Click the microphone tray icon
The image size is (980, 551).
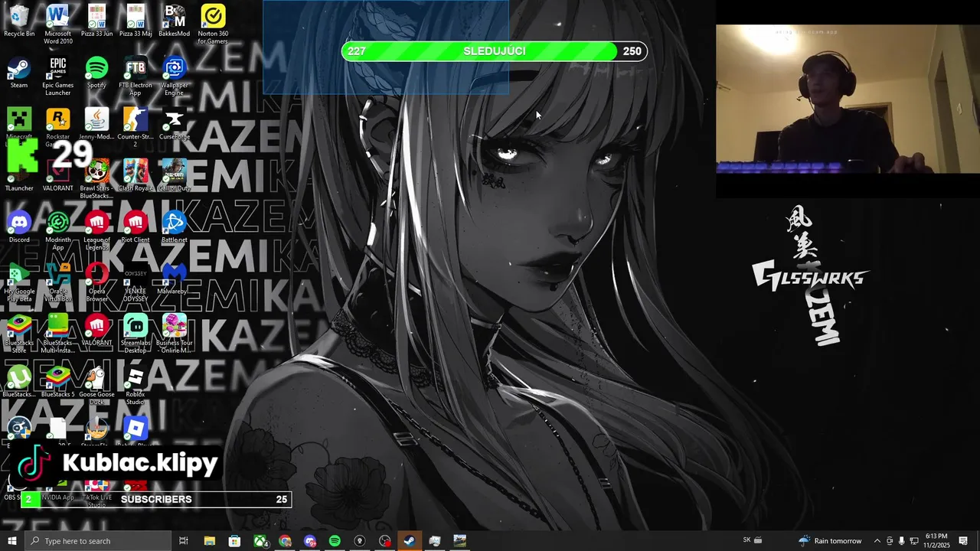click(x=901, y=541)
